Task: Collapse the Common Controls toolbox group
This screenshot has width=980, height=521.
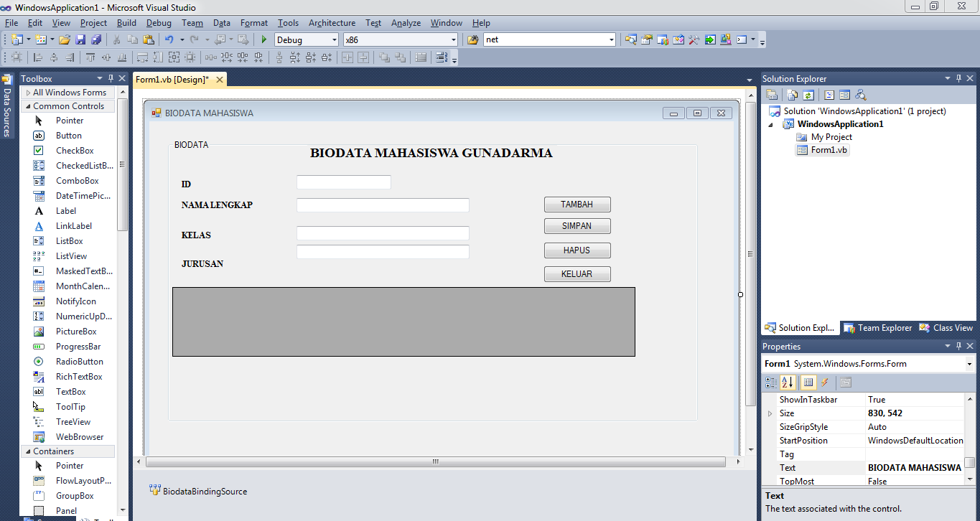Action: coord(28,106)
